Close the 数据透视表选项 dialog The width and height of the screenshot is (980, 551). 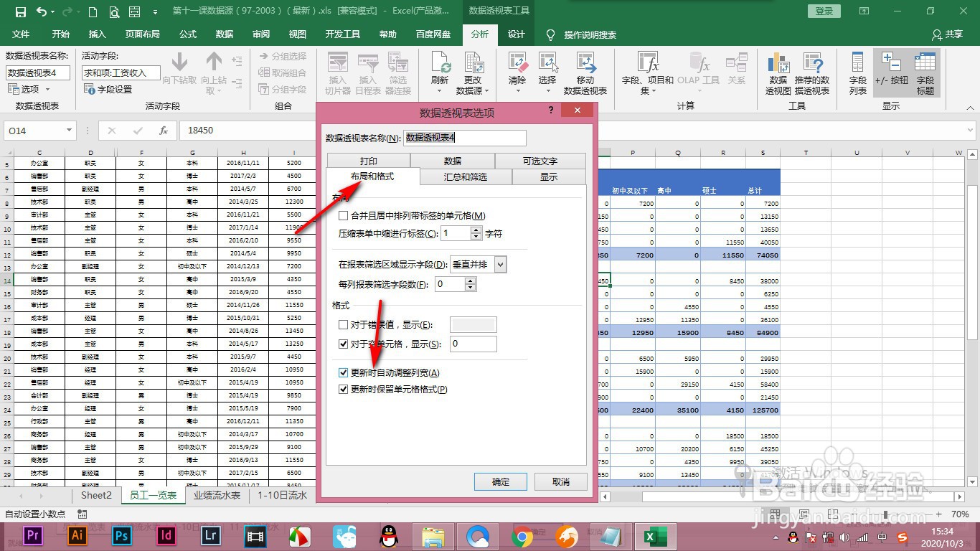577,110
